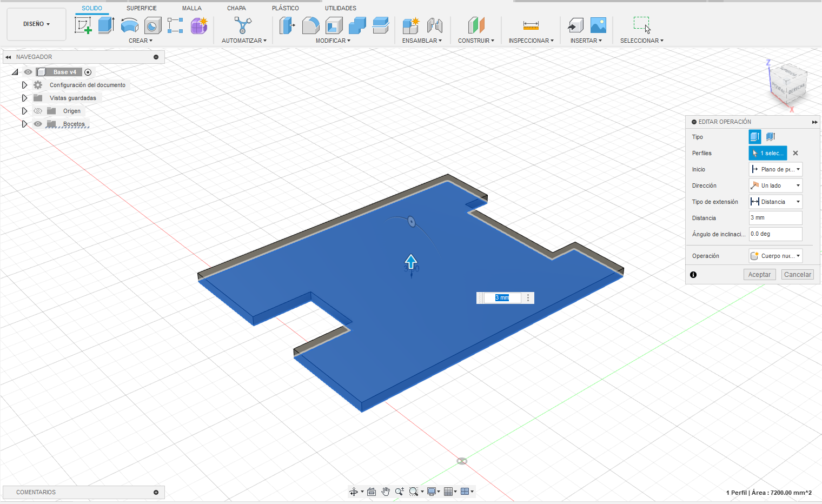The width and height of the screenshot is (822, 504).
Task: Collapse the Base v4 root node
Action: 15,72
